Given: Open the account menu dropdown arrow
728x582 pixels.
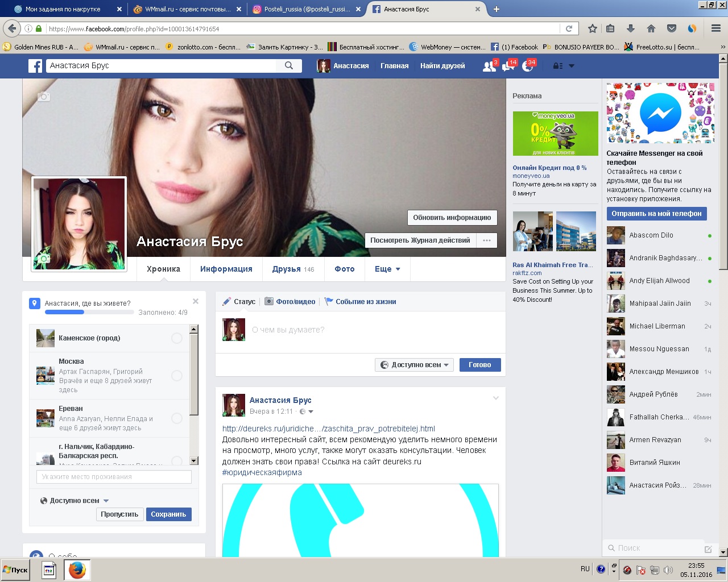Looking at the screenshot, I should pos(572,66).
